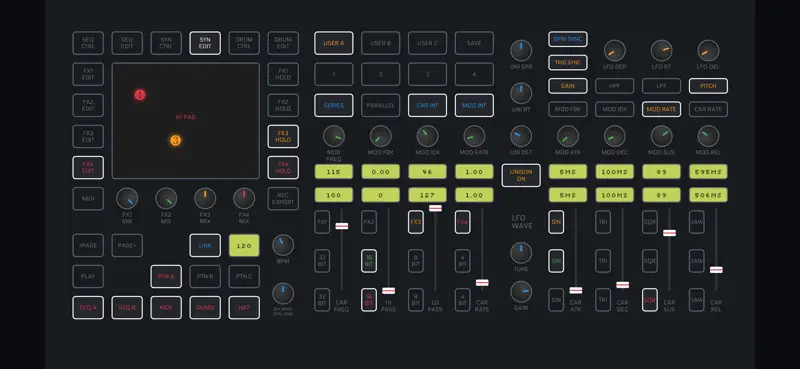Disable the orange FX3 HOLD toggle
This screenshot has height=369, width=800.
pos(283,136)
